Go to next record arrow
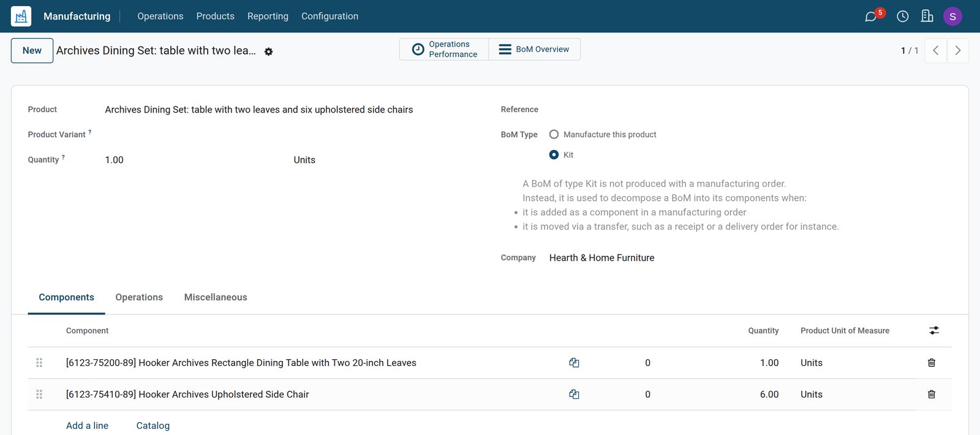 point(958,51)
